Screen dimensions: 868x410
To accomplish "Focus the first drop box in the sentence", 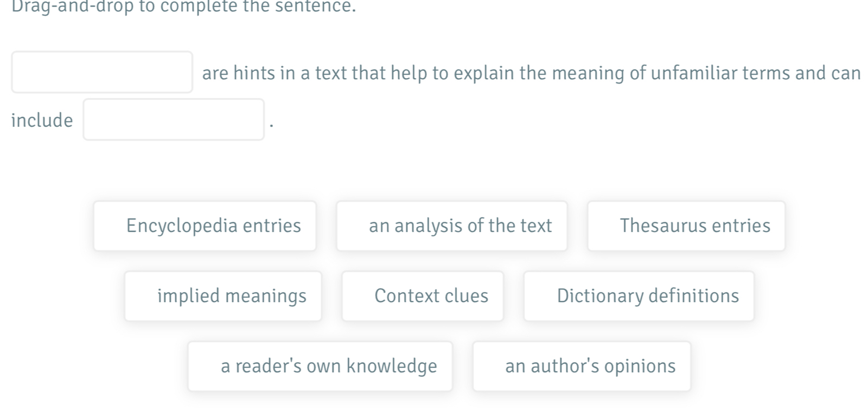I will point(102,72).
